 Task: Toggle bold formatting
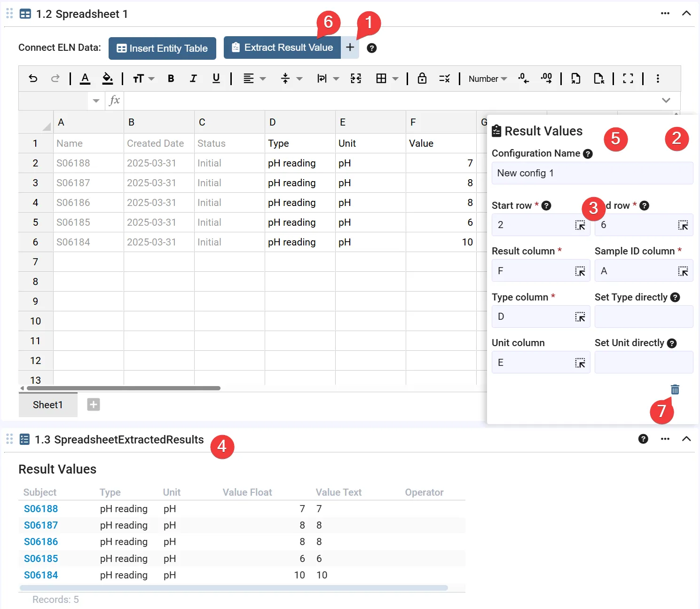click(x=171, y=79)
